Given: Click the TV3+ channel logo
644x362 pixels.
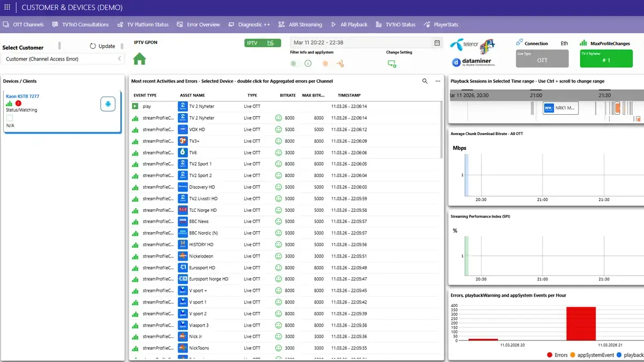Looking at the screenshot, I should 182,141.
